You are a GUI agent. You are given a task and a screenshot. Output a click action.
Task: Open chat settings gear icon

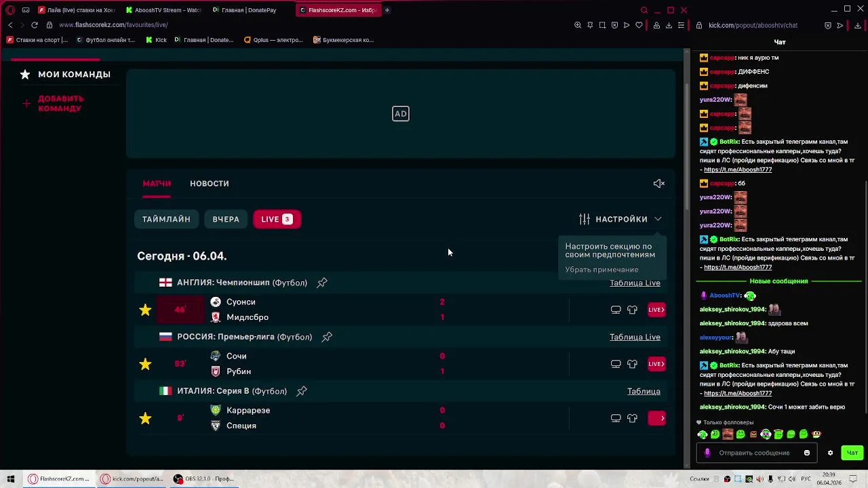click(x=830, y=453)
